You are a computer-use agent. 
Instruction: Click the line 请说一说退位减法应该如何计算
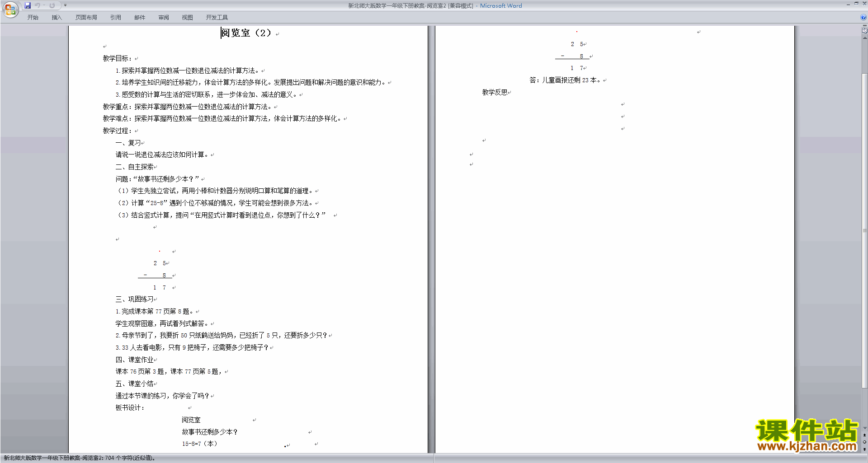pos(162,154)
